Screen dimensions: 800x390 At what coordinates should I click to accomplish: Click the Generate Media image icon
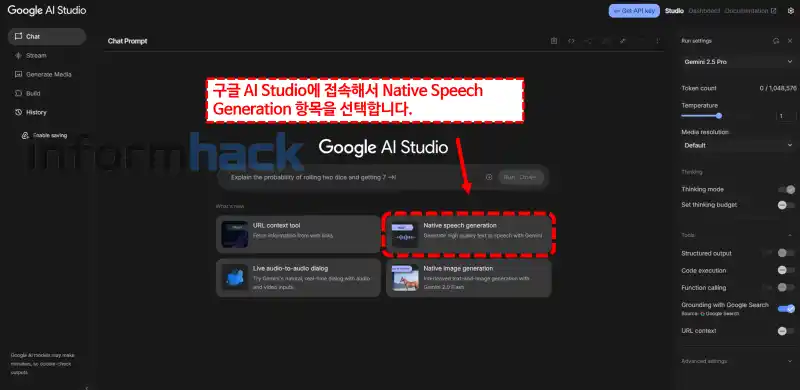pos(18,74)
